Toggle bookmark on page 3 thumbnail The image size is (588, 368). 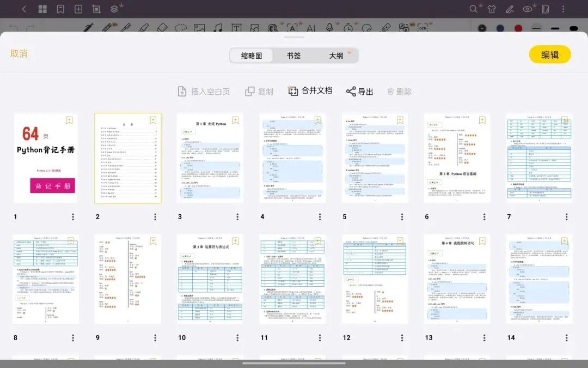click(x=235, y=120)
